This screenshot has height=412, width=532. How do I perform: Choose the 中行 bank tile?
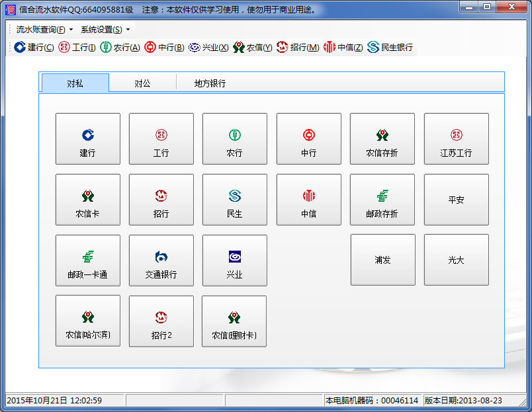(x=309, y=139)
